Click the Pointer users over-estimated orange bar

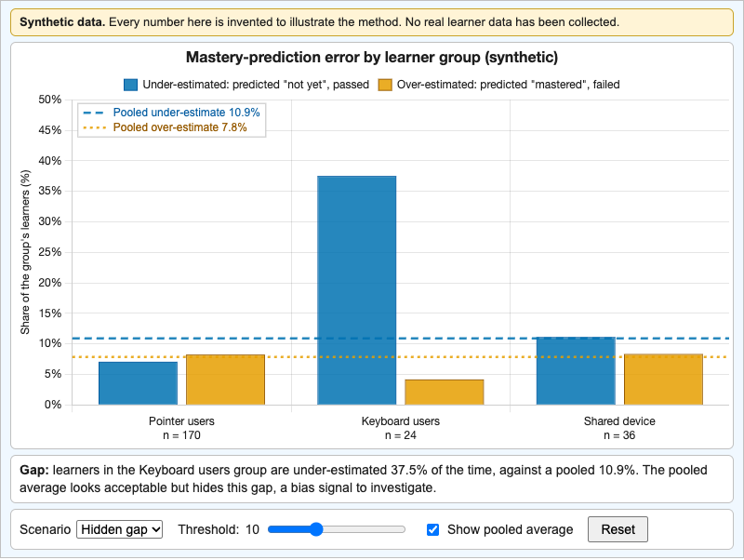tap(225, 380)
